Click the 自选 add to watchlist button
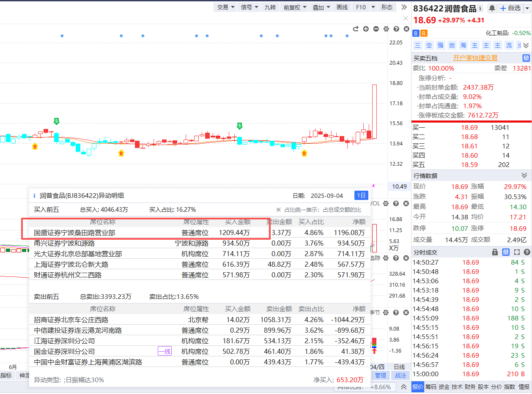532x394 pixels. 510,8
